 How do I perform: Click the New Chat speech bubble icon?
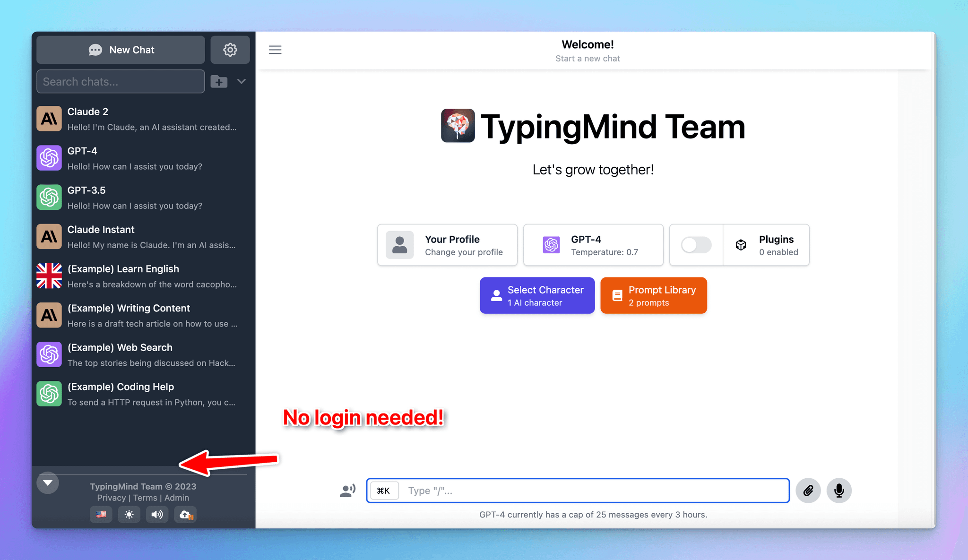[x=95, y=50]
